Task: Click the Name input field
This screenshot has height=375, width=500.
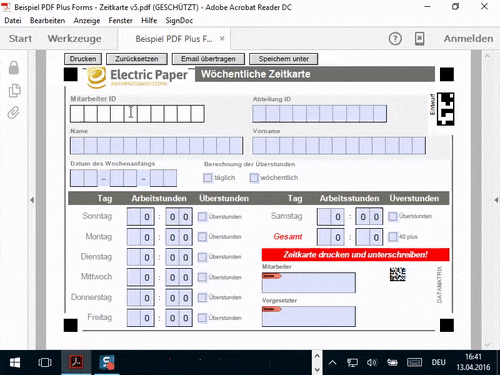Action: pyautogui.click(x=156, y=146)
